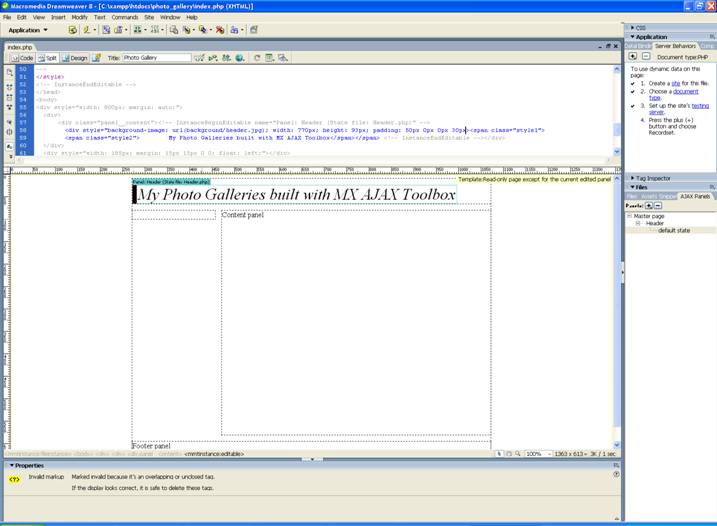Open Visual Aids icon menu
The image size is (717, 526).
[x=283, y=58]
